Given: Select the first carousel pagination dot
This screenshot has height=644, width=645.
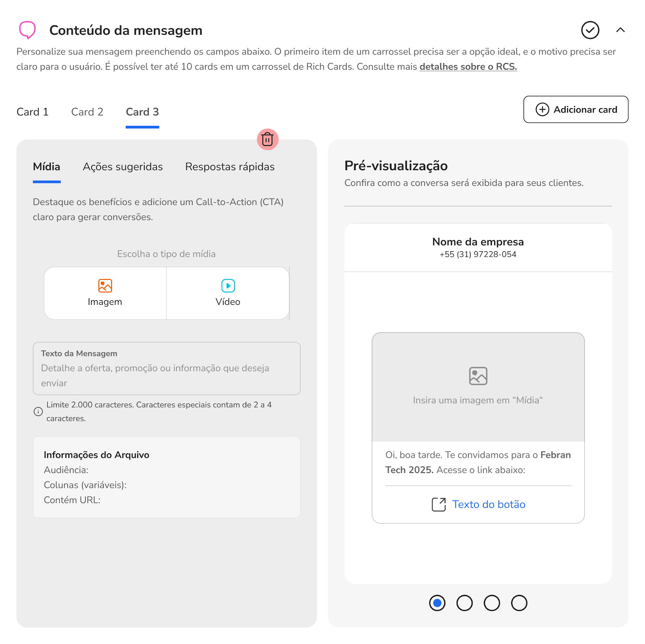Looking at the screenshot, I should point(437,603).
